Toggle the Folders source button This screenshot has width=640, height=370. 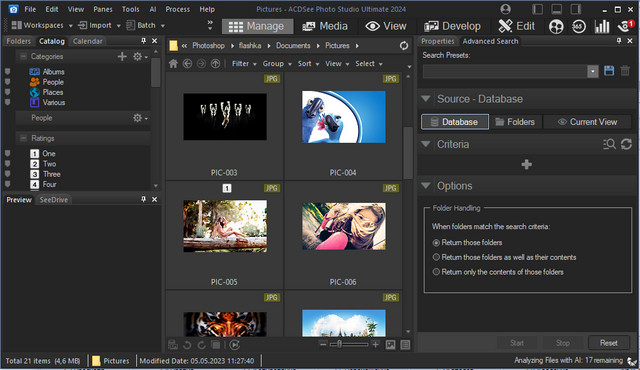(x=516, y=122)
